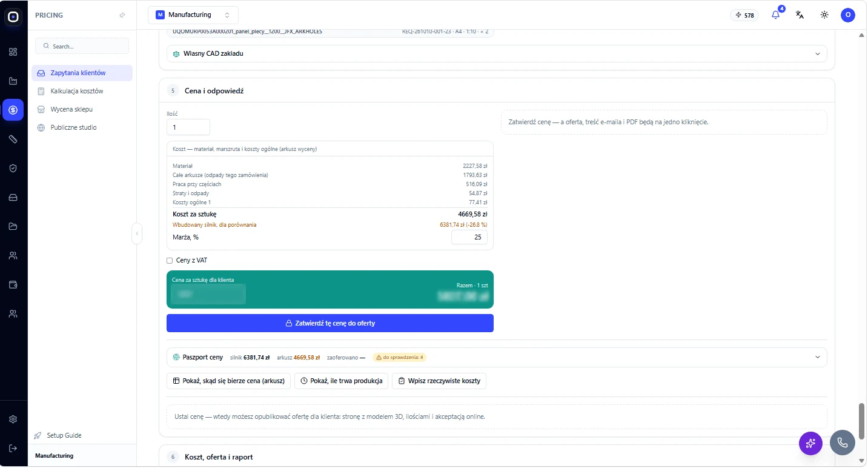Open the Setup Guide link
The image size is (868, 468).
point(58,435)
